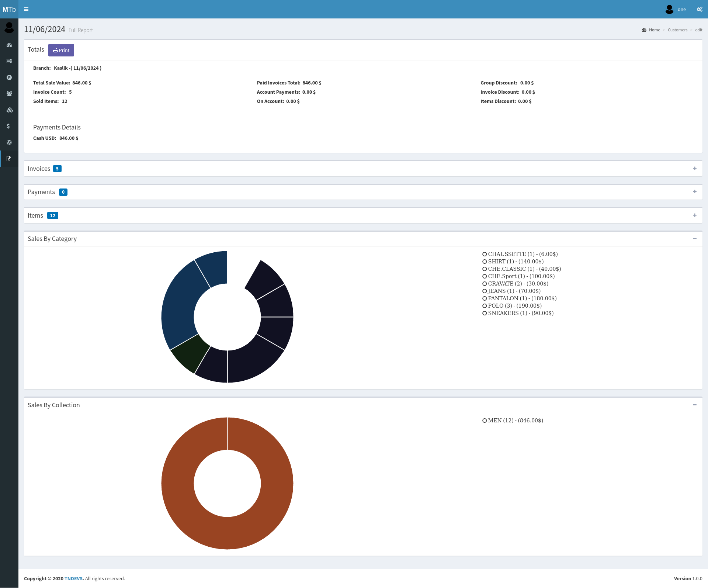Click the 'Invoice Count: 5' text
Image resolution: width=708 pixels, height=588 pixels.
52,92
